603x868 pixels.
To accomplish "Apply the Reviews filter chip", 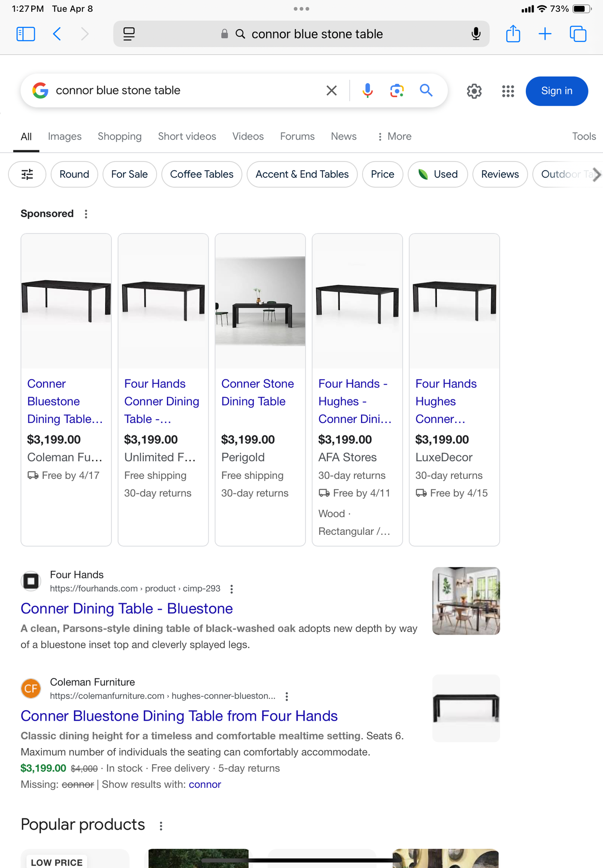I will click(500, 175).
